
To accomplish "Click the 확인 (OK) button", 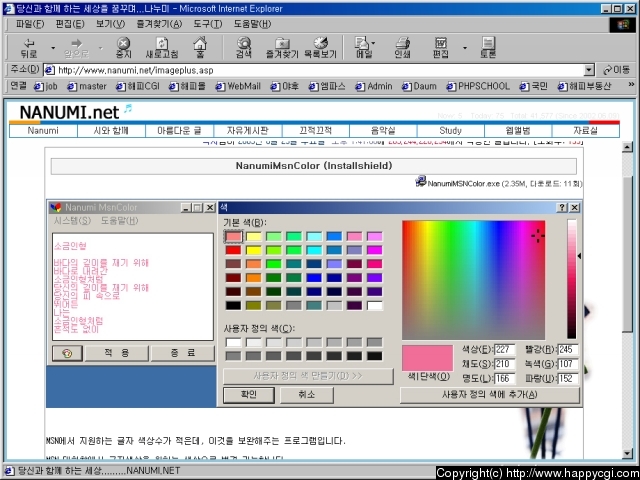I will click(249, 394).
